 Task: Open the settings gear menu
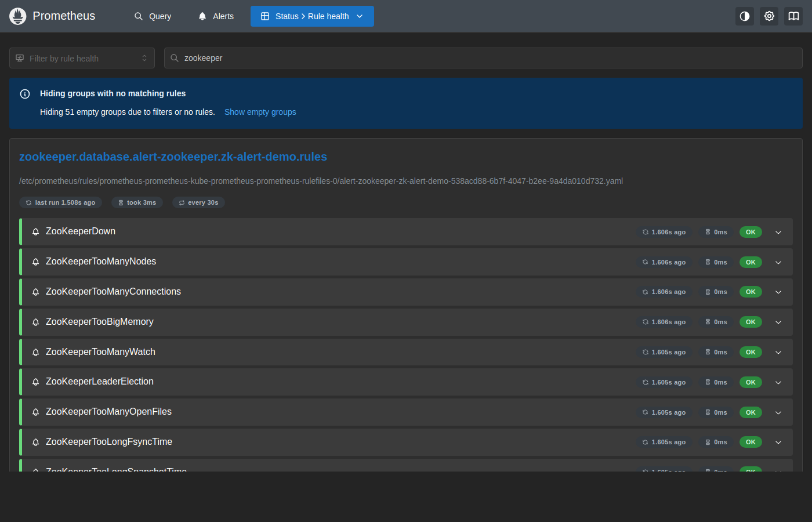pos(769,16)
